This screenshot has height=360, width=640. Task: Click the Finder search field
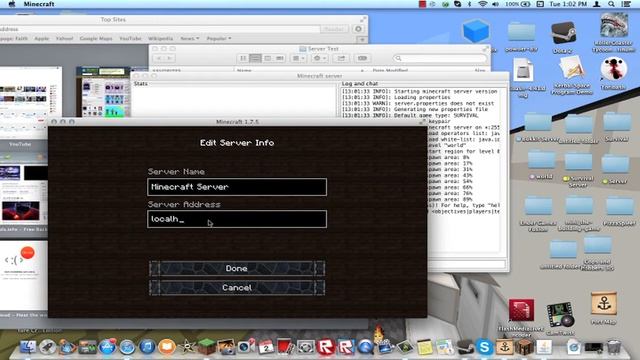coord(440,58)
